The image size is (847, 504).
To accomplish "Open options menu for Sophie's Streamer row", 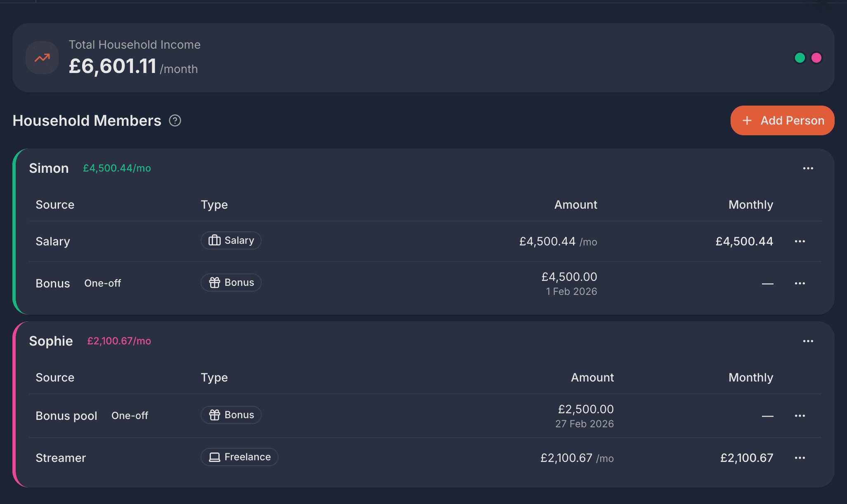I will pyautogui.click(x=800, y=458).
